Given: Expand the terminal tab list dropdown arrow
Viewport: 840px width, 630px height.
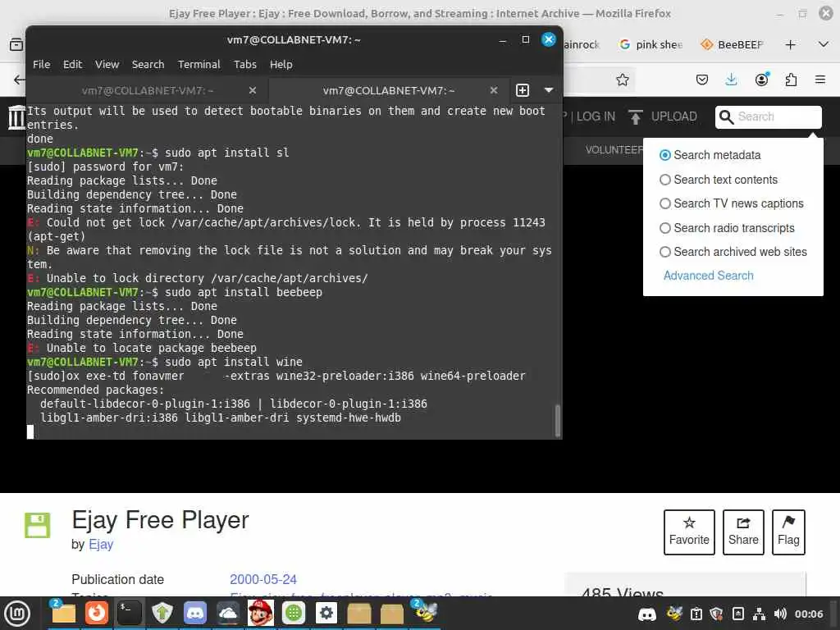Looking at the screenshot, I should tap(549, 90).
